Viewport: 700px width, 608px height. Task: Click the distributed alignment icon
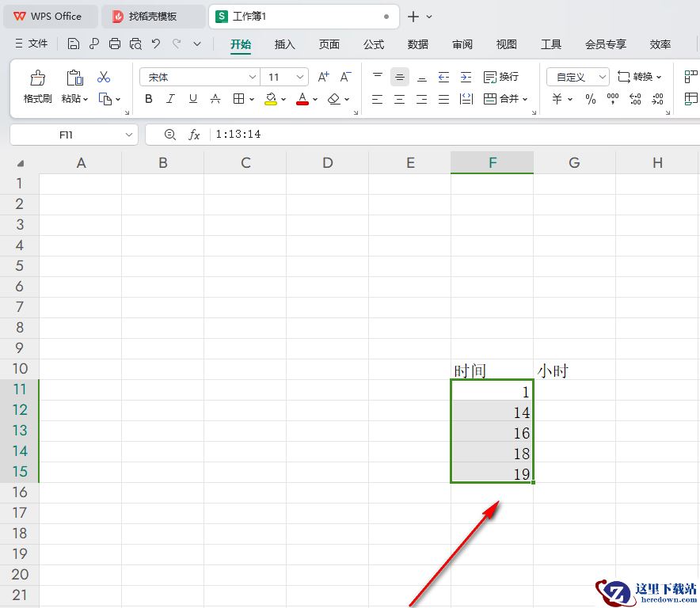[466, 99]
